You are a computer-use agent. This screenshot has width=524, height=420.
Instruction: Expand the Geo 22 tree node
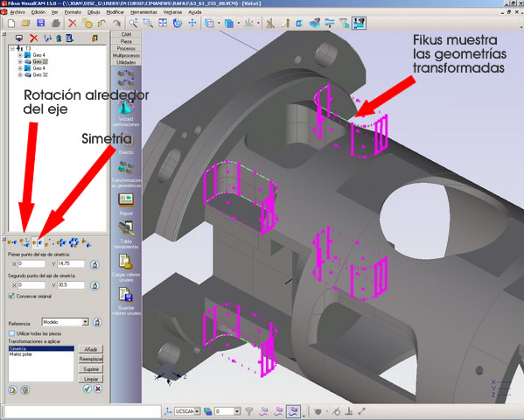tap(20, 62)
